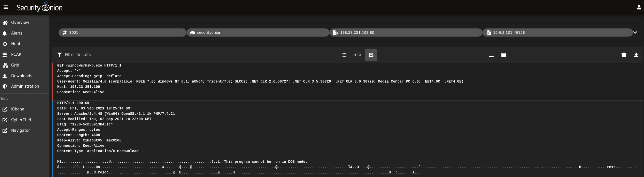
Task: Open the user account menu
Action: point(639,7)
